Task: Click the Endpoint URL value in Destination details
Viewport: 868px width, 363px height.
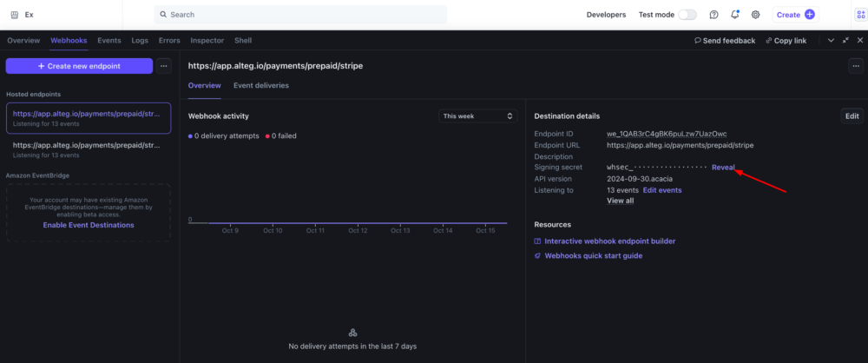Action: click(681, 145)
